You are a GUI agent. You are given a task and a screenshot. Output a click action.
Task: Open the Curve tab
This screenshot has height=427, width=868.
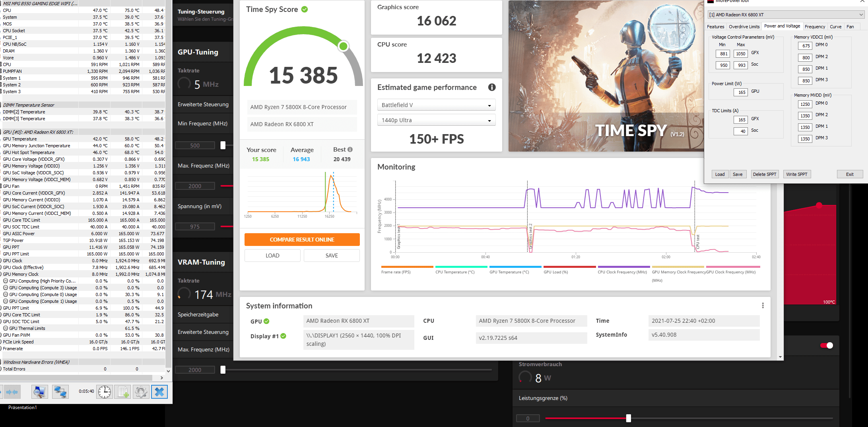[835, 27]
